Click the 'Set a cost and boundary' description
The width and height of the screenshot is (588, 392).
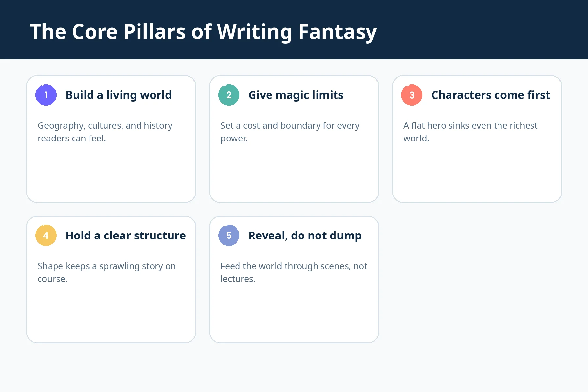(290, 132)
